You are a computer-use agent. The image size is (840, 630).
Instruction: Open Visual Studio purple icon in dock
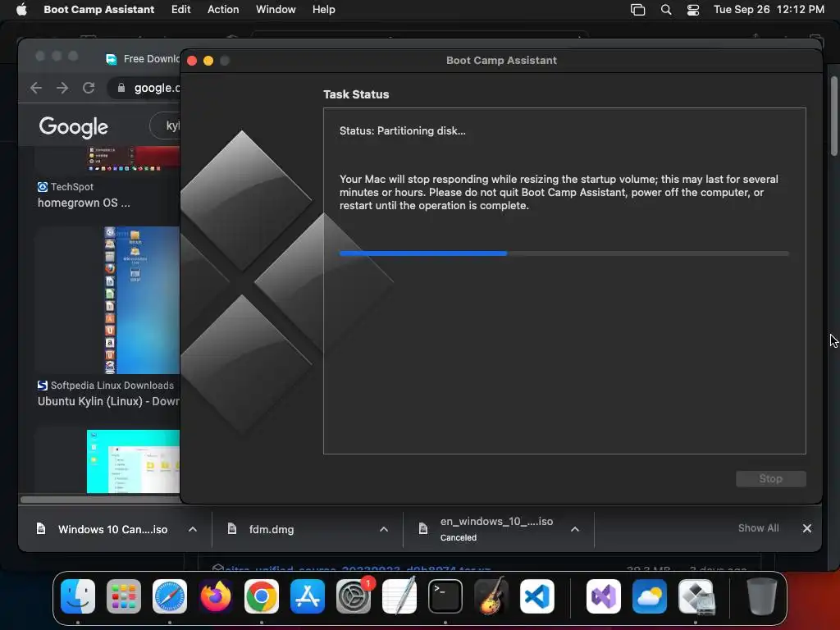tap(604, 596)
